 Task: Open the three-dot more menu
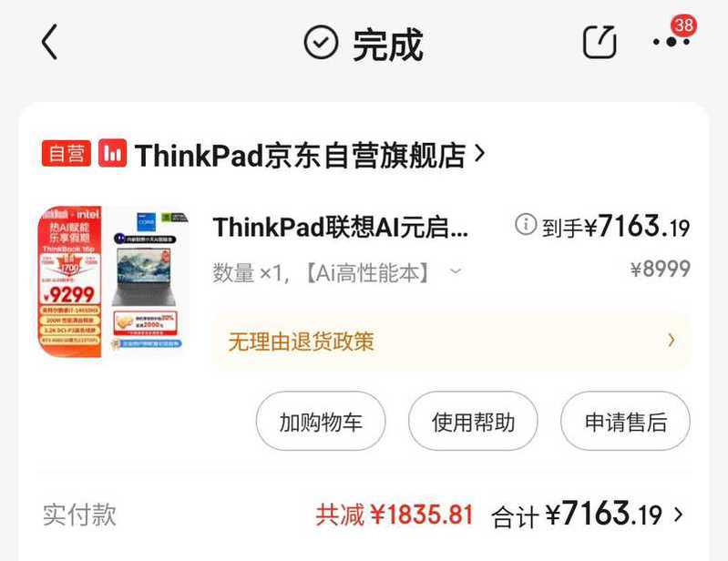coord(671,42)
